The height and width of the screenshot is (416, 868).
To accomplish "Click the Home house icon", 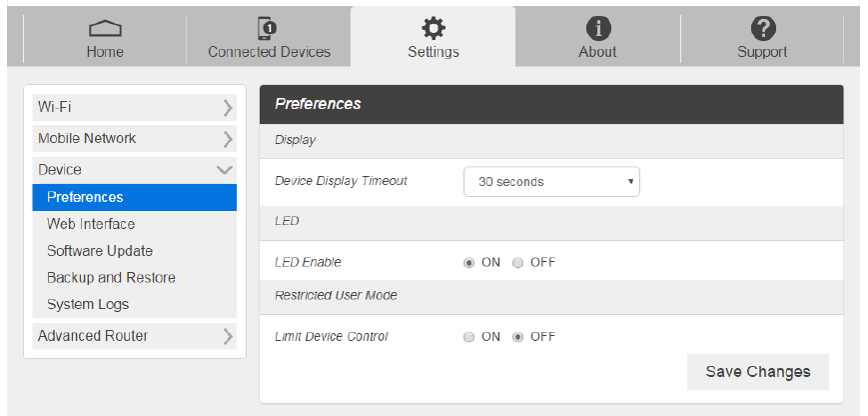I will click(x=105, y=29).
